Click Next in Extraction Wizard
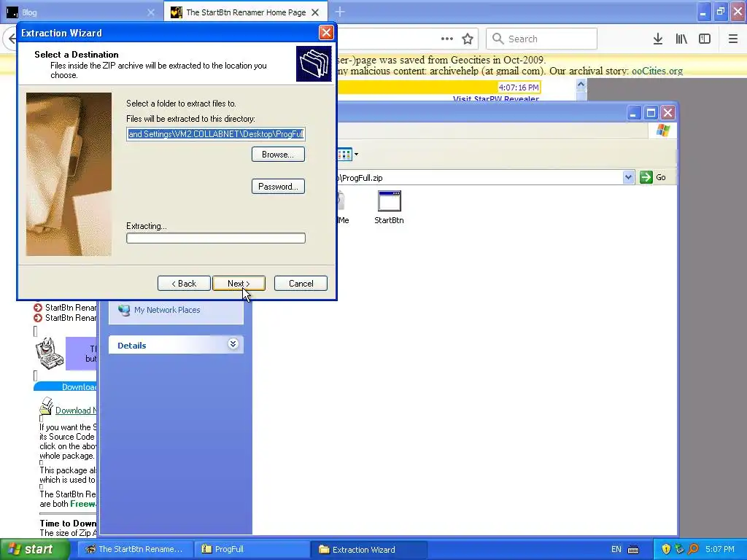The height and width of the screenshot is (560, 747). [x=239, y=284]
